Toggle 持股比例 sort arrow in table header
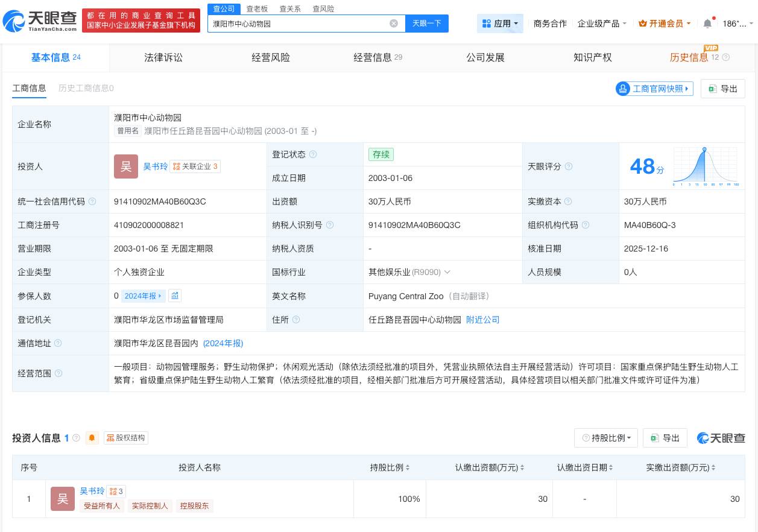Viewport: 758px width, 532px height. coord(408,467)
